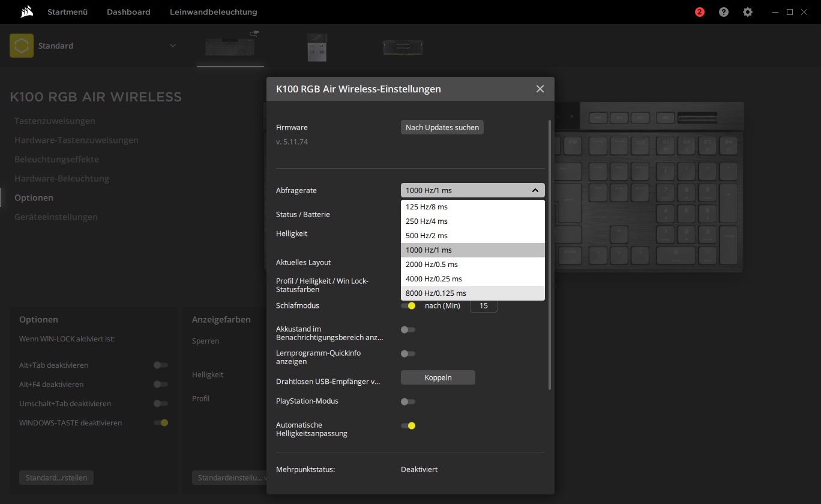Click the Aktuelles Layout label
821x504 pixels.
pos(304,262)
